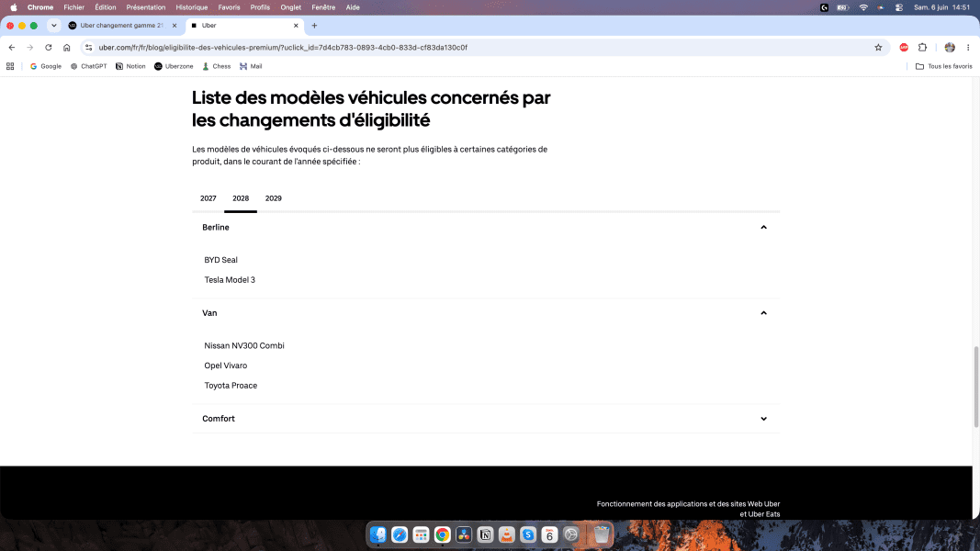Go back to the previous page
This screenshot has width=980, height=551.
12,48
